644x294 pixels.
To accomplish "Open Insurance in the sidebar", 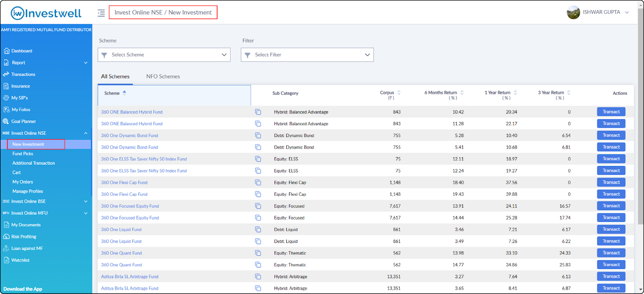I will (x=21, y=86).
